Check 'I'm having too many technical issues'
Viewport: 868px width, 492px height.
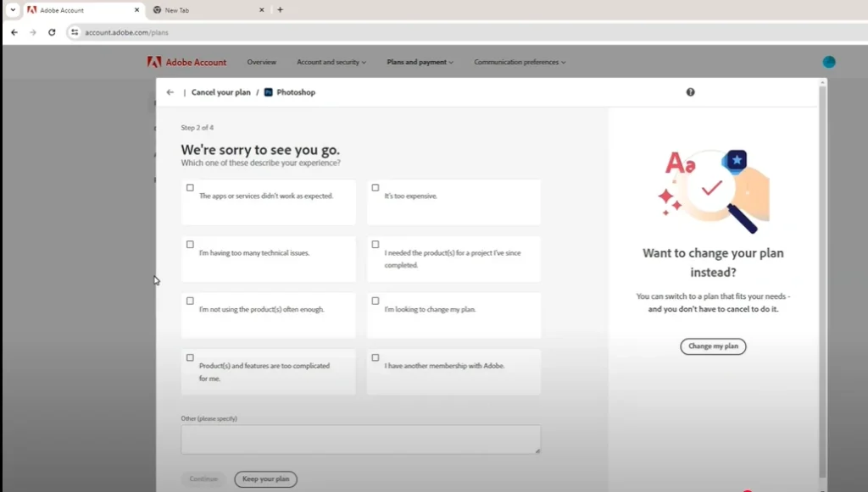coord(190,245)
